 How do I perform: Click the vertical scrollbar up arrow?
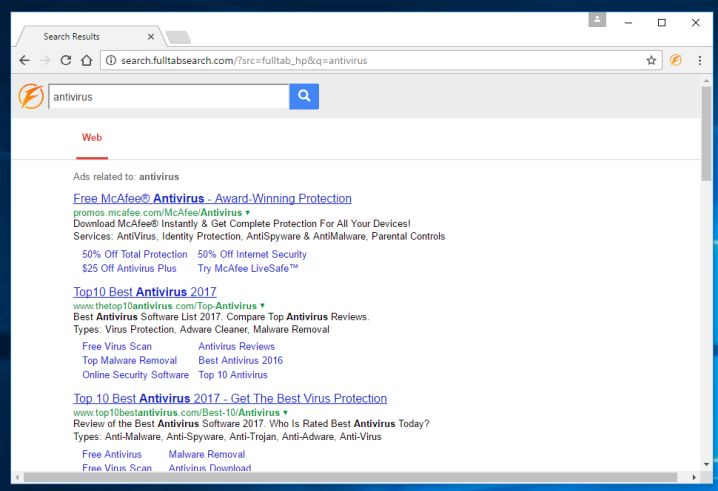pos(706,81)
